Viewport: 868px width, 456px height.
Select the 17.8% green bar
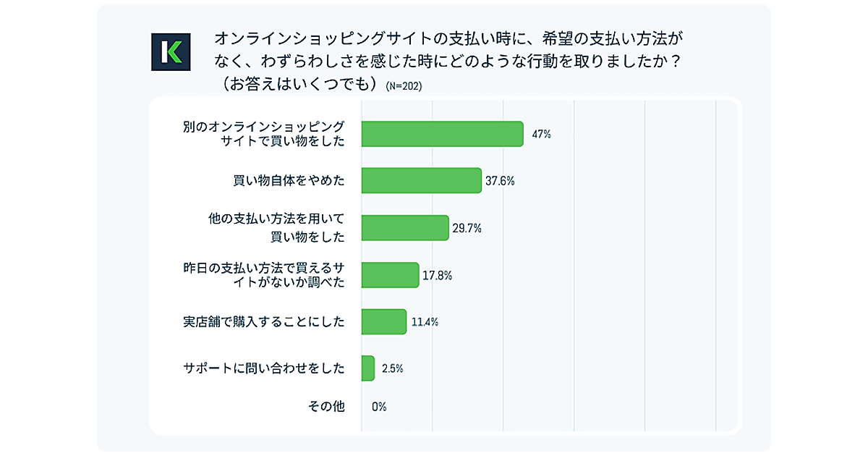coord(390,275)
